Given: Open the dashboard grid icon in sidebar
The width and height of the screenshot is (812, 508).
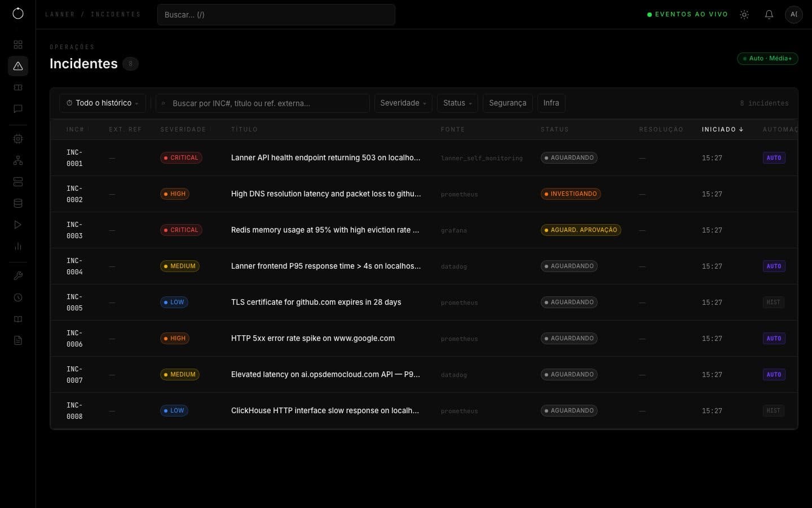Looking at the screenshot, I should [18, 45].
